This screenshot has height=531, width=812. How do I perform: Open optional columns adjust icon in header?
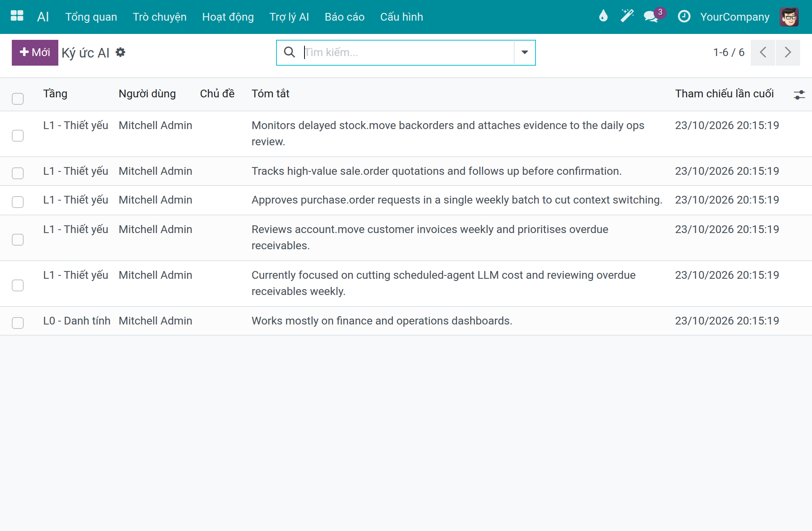click(799, 95)
